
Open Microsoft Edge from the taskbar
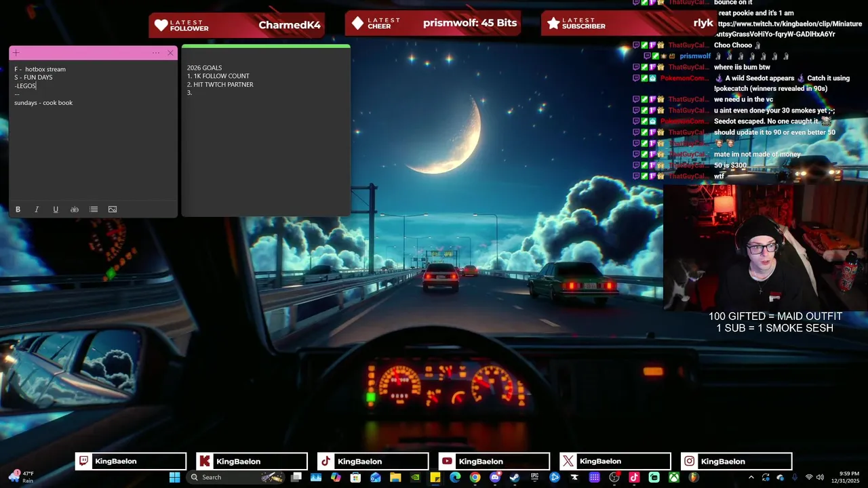point(454,477)
